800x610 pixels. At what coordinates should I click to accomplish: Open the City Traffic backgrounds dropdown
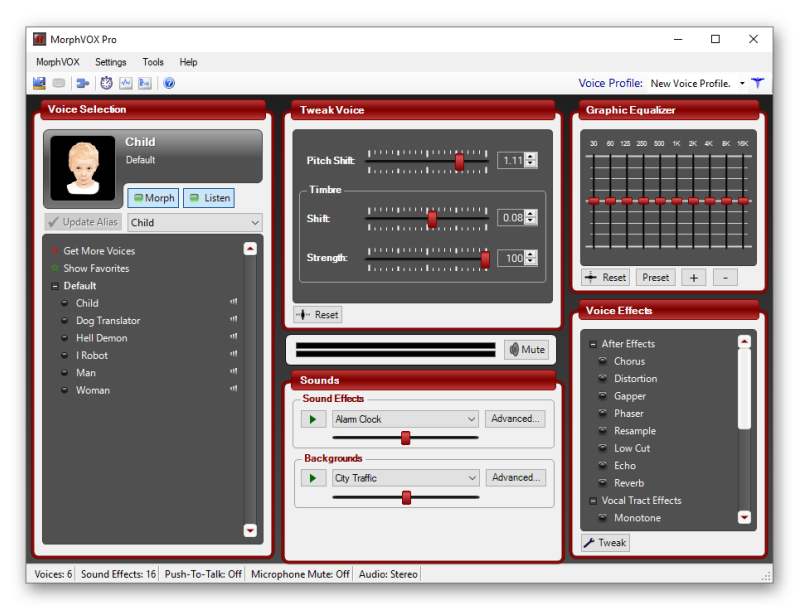click(405, 478)
